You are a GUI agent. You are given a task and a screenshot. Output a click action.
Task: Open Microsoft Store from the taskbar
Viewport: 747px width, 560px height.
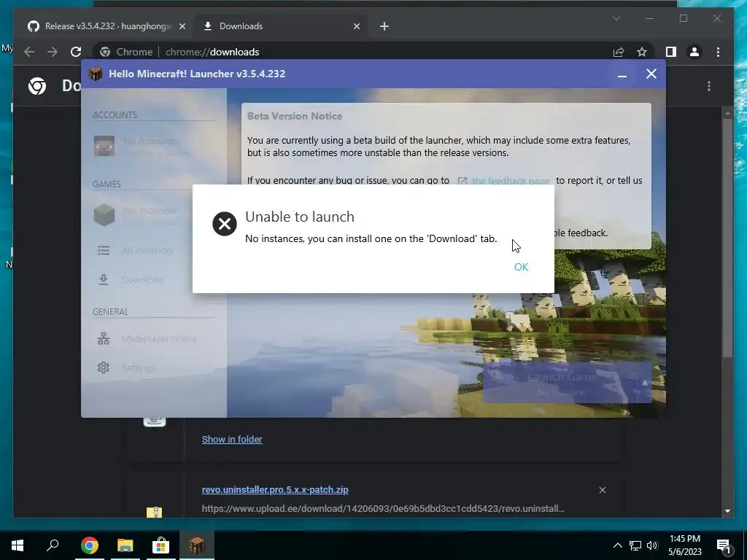tap(160, 545)
